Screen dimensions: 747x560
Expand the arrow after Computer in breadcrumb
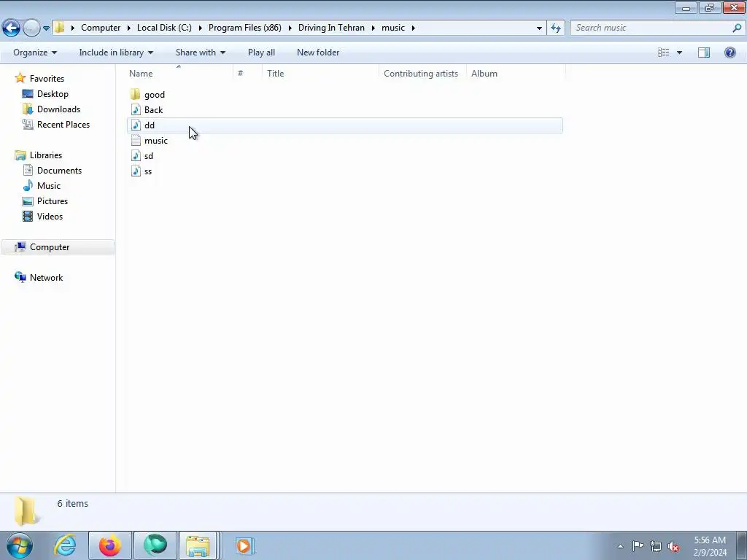129,28
